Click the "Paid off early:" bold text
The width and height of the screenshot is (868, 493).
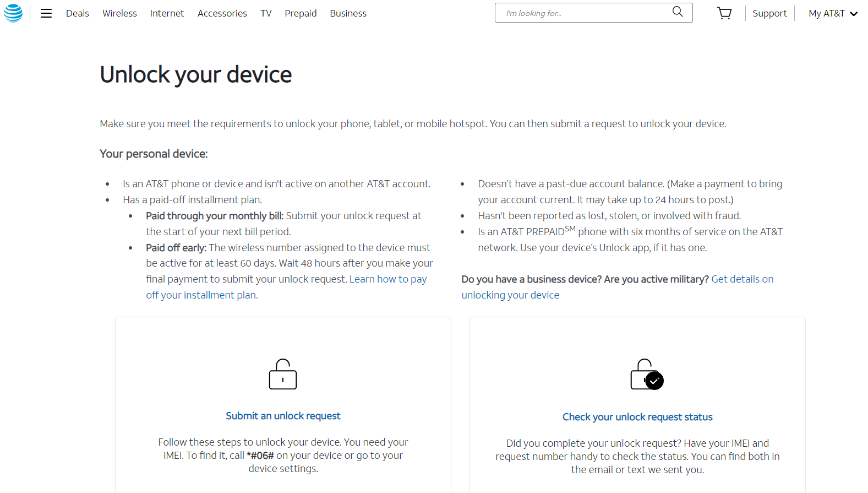coord(176,248)
